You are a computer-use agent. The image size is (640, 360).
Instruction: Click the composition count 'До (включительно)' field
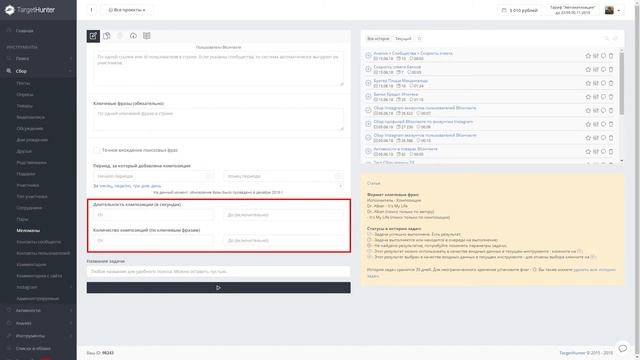[x=284, y=240]
